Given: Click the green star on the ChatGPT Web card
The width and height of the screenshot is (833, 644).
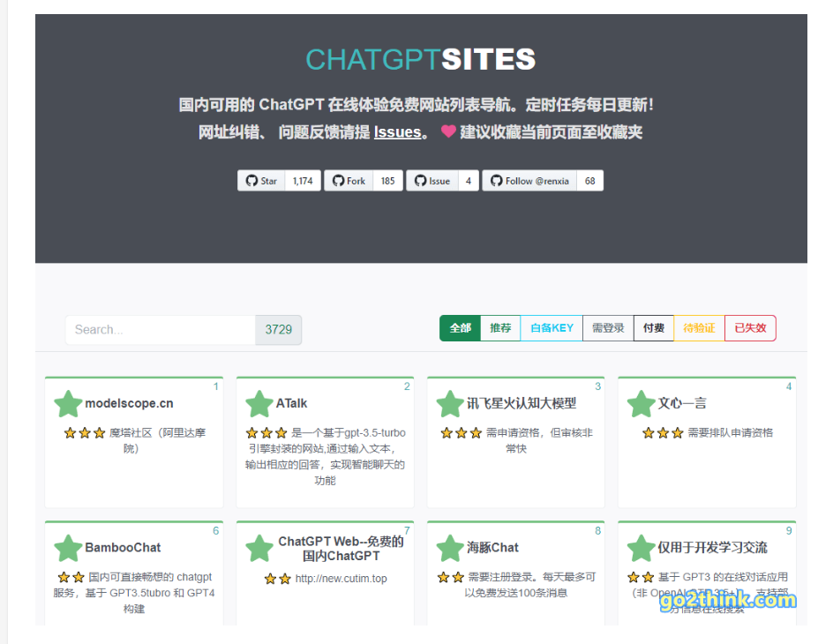Looking at the screenshot, I should (x=259, y=548).
